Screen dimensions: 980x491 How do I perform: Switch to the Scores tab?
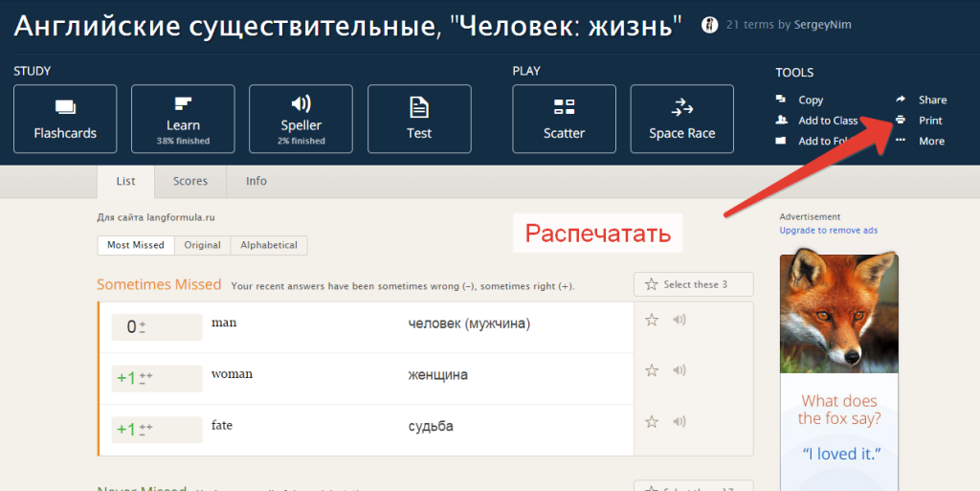pos(190,181)
